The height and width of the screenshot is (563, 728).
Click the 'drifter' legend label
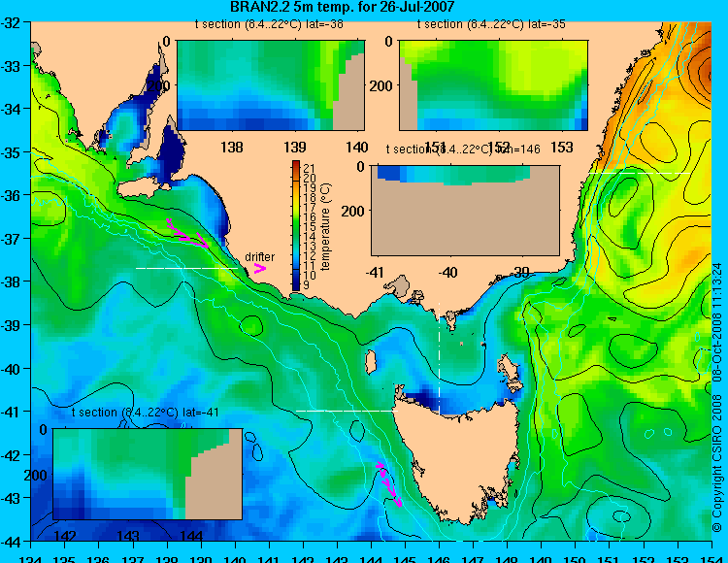coord(259,257)
